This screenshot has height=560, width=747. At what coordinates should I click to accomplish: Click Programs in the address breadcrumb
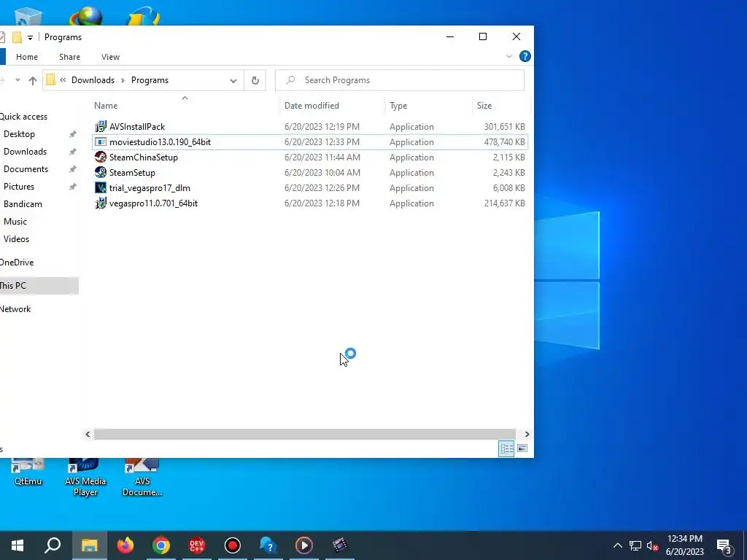pos(150,80)
